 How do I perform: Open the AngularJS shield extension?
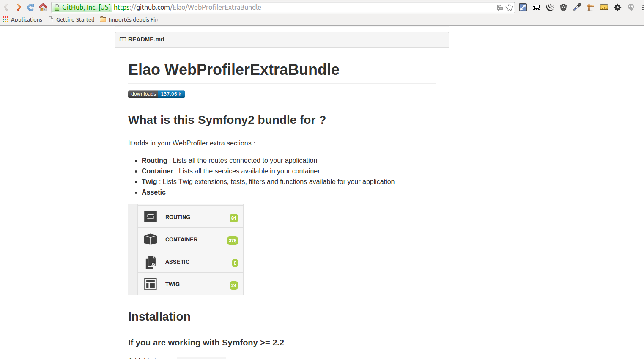pos(564,7)
